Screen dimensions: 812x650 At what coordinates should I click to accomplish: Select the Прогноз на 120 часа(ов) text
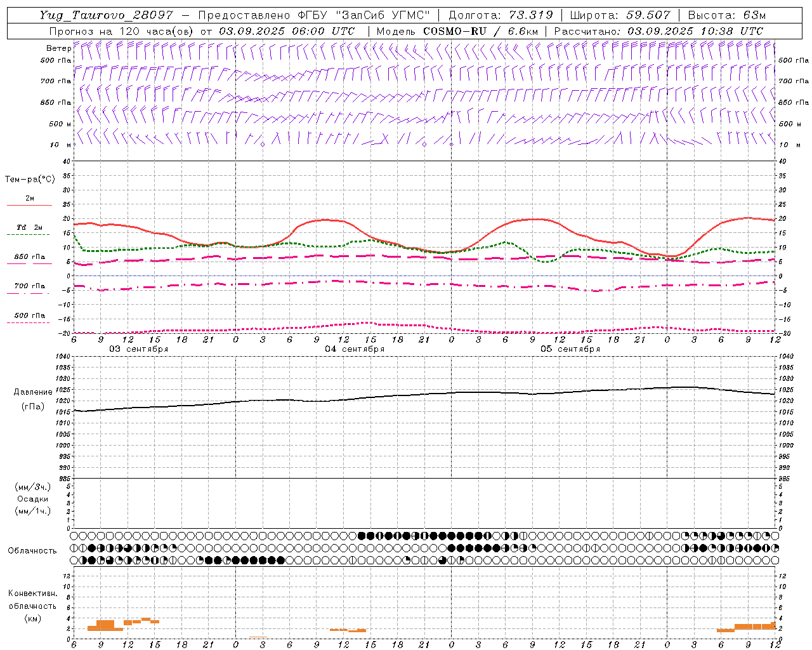pyautogui.click(x=121, y=31)
